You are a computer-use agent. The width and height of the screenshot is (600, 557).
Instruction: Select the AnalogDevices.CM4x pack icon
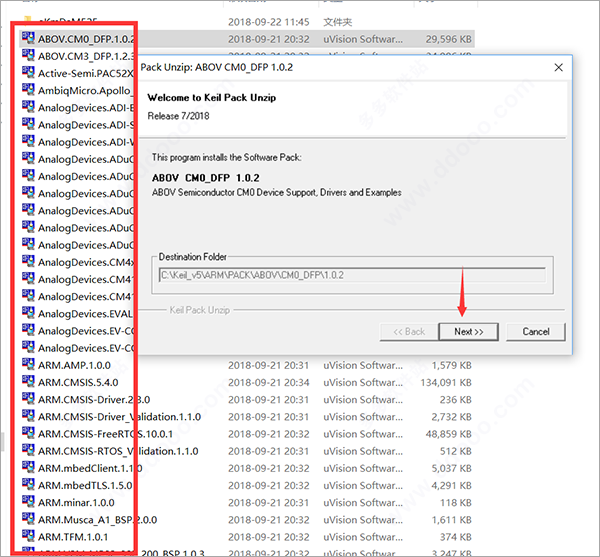pos(28,262)
